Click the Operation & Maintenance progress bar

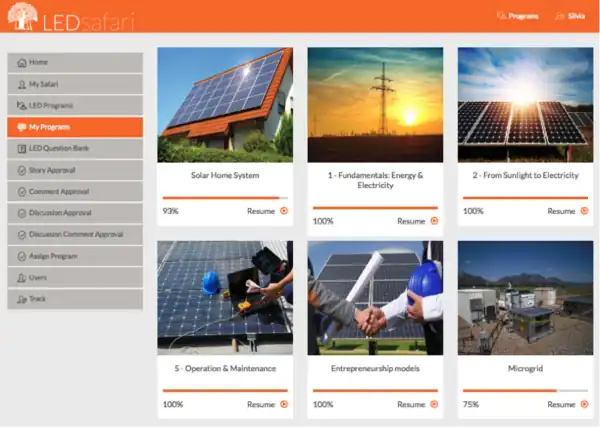point(225,391)
